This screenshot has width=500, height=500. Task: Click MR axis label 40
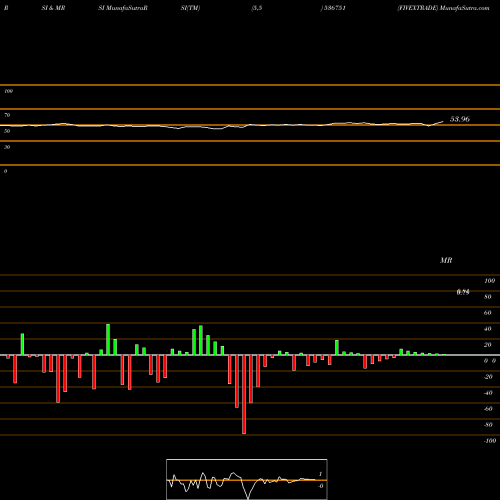coord(488,329)
